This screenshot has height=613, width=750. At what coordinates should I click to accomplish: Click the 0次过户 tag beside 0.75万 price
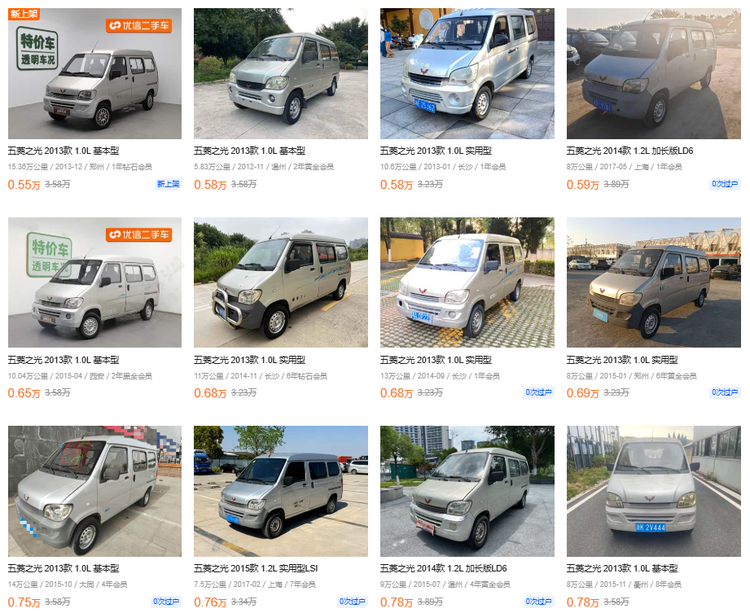[x=166, y=602]
